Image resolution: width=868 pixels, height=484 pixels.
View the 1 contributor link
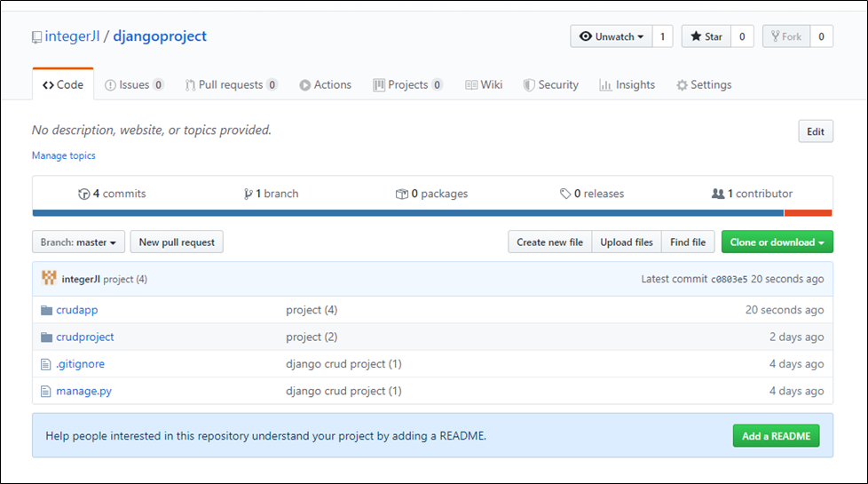pos(752,194)
